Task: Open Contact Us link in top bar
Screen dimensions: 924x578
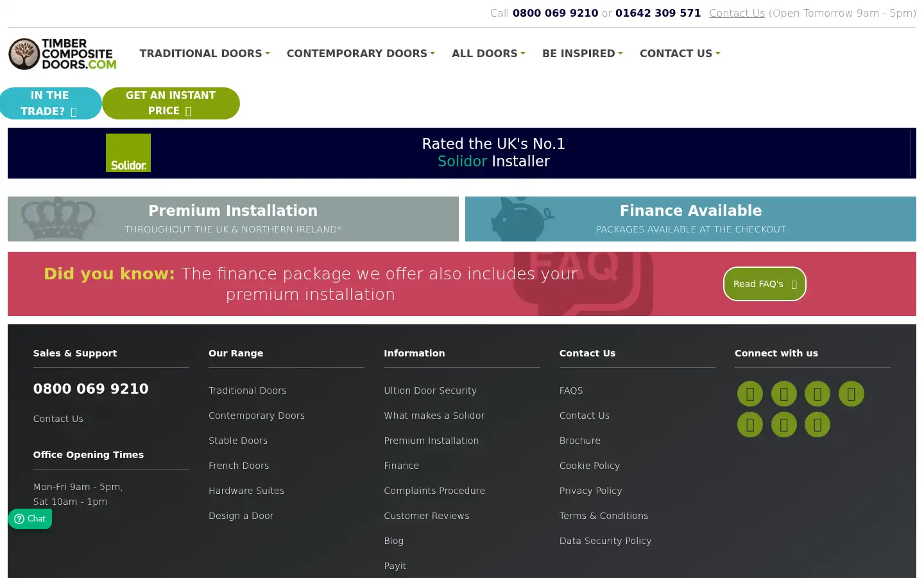Action: pos(737,13)
